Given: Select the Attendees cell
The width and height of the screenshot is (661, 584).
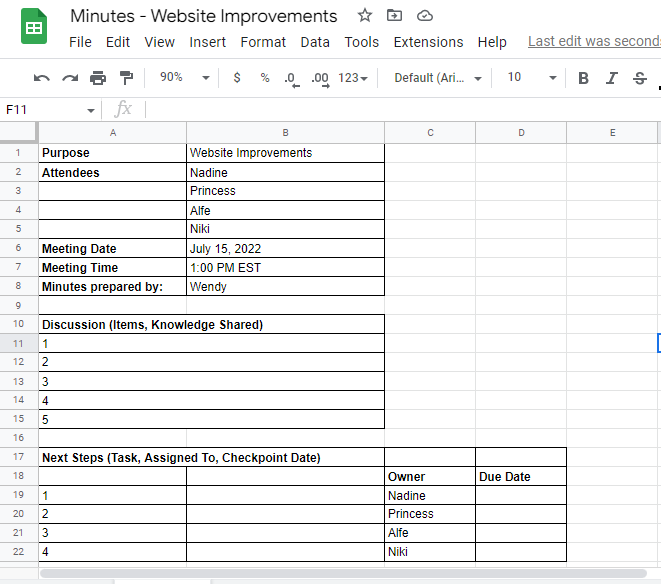Looking at the screenshot, I should [x=113, y=172].
